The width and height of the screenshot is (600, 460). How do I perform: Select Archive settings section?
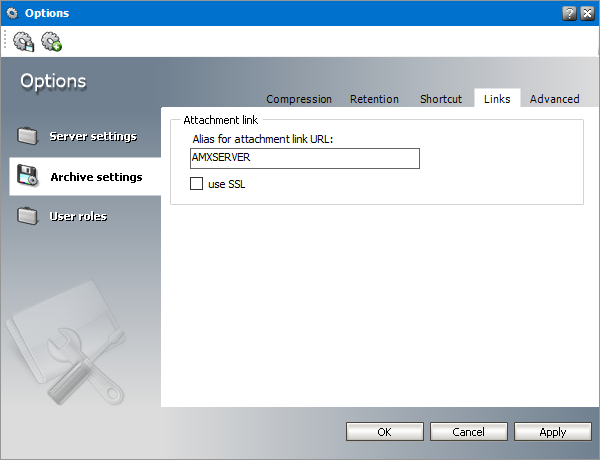point(85,176)
